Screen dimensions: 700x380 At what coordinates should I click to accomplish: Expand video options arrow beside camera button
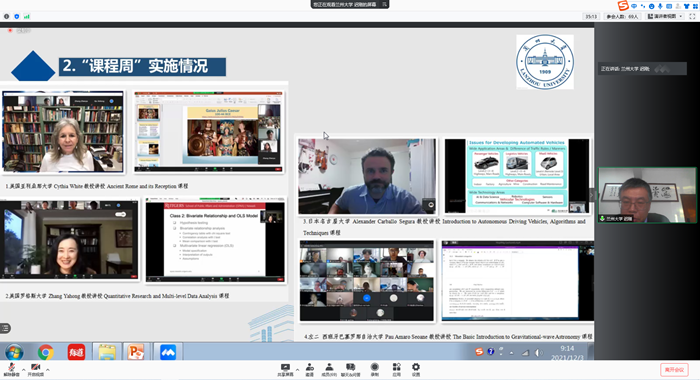(x=48, y=370)
